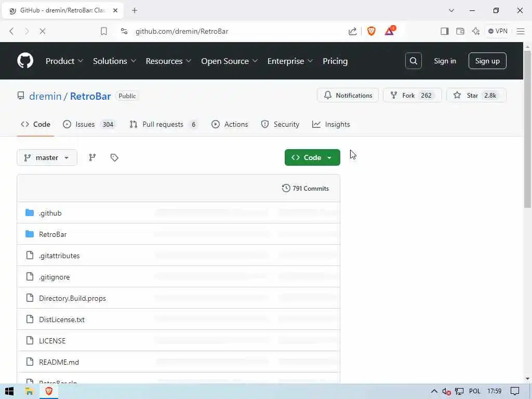
Task: Click the Sign up button
Action: (x=487, y=61)
